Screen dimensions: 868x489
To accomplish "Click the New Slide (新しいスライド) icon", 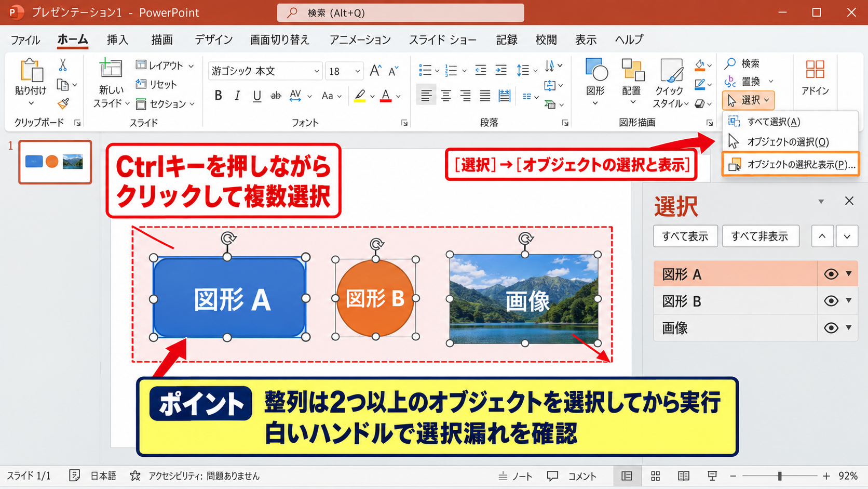I will (111, 69).
